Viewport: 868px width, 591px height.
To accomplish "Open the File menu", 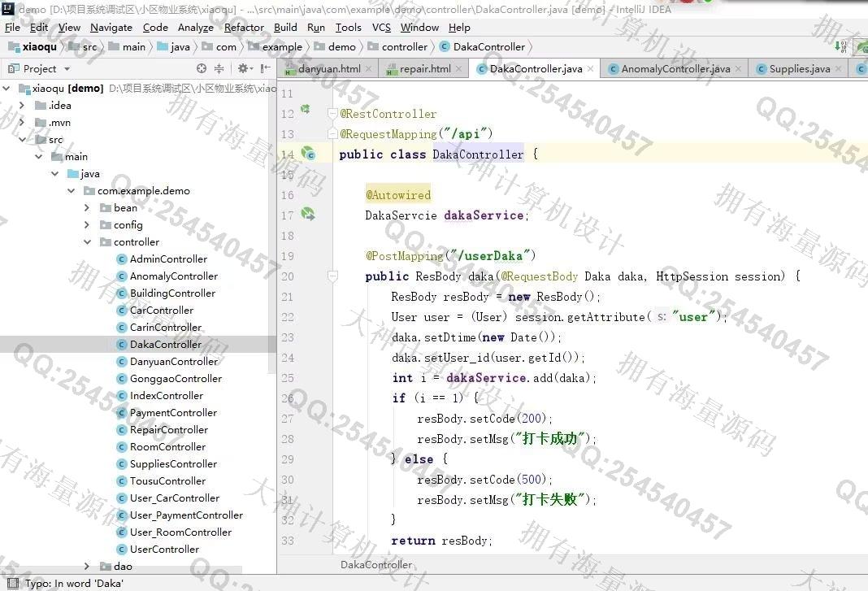I will click(12, 27).
